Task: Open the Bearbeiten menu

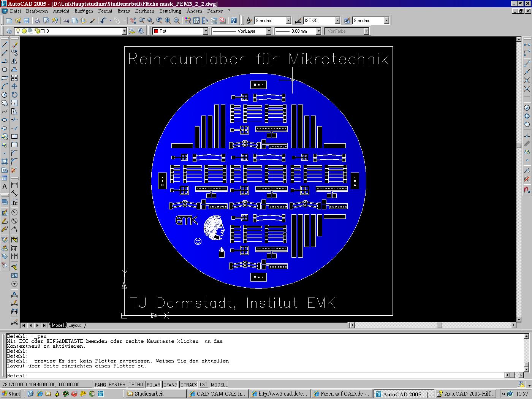Action: (37, 11)
